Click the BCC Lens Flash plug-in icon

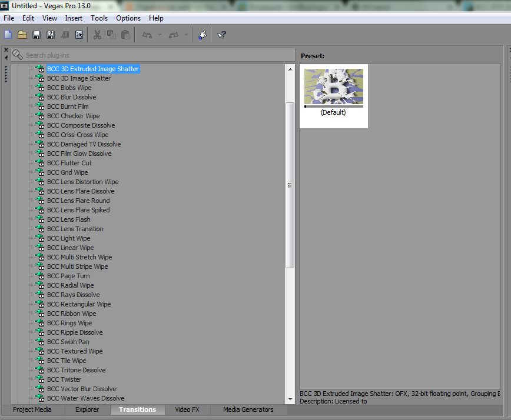pos(40,219)
